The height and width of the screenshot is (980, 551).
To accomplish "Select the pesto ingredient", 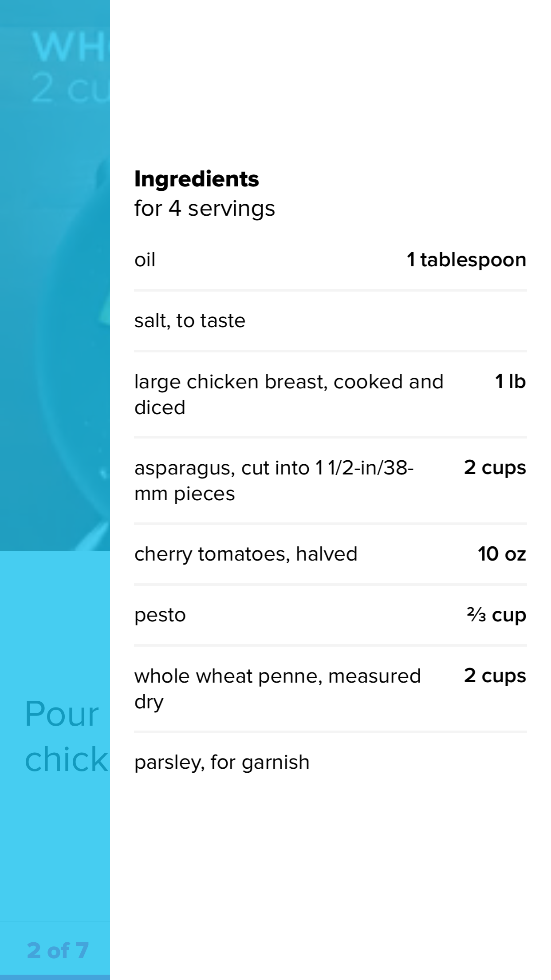I will click(x=160, y=615).
